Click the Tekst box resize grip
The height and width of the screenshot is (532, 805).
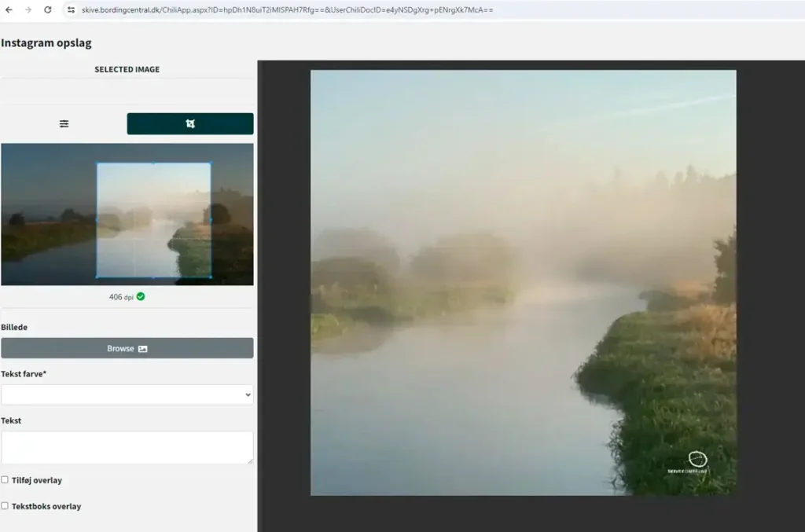pos(250,460)
